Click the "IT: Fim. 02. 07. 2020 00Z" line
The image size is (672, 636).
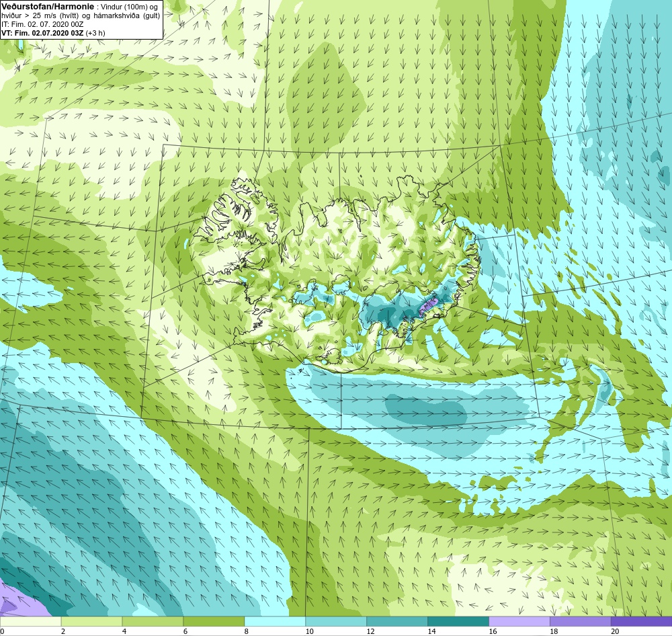click(x=43, y=24)
